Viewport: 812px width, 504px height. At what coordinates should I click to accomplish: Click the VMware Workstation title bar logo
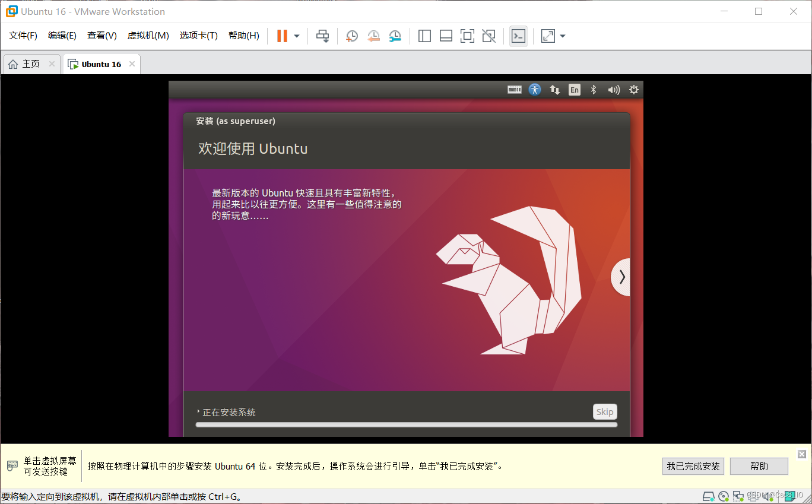tap(11, 11)
